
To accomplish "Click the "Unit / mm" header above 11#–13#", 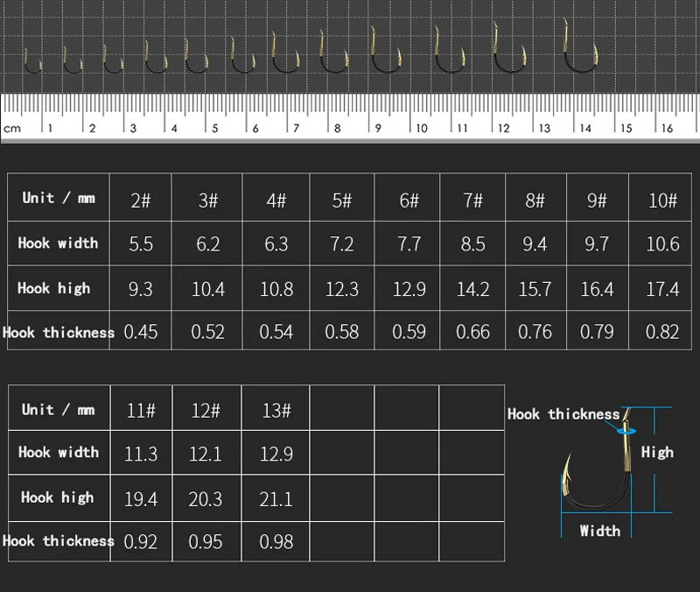I will tap(59, 410).
